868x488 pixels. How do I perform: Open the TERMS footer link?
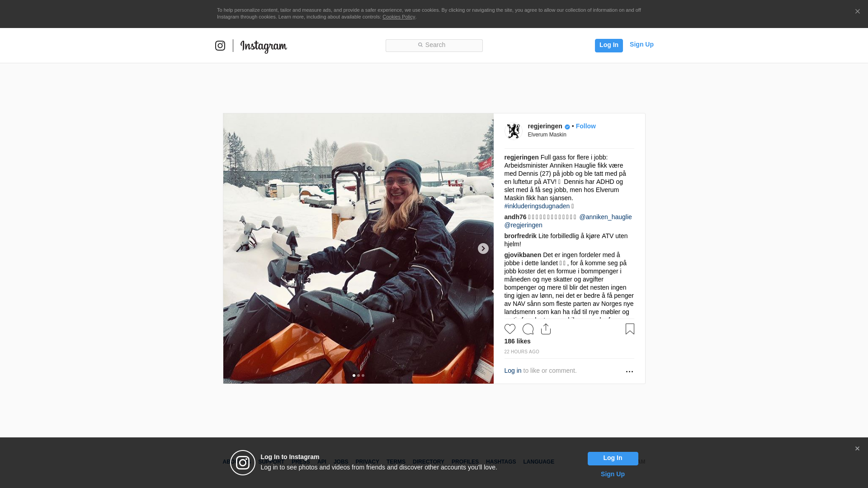396,462
